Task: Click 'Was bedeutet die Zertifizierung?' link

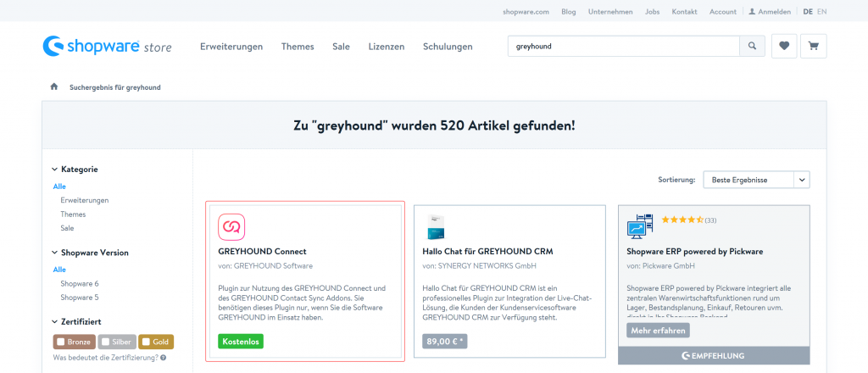Action: pyautogui.click(x=106, y=358)
